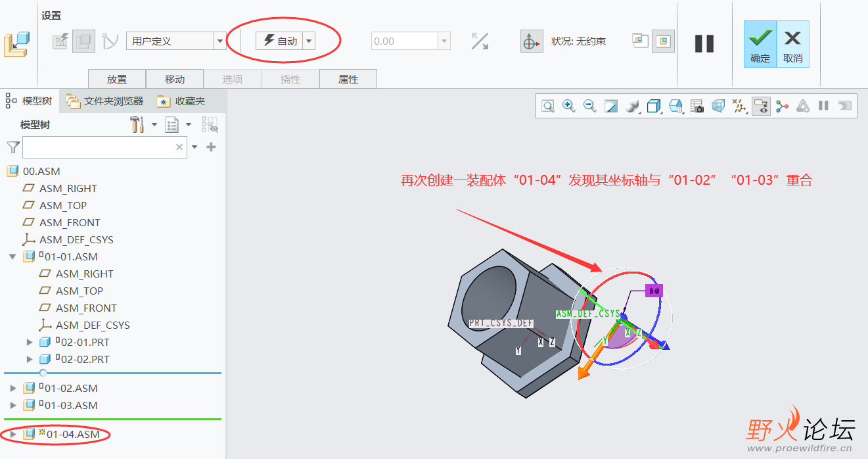Select ASM_DEF_CSYS under 01-01.ASM
Viewport: 868px width, 459px height.
click(x=93, y=325)
